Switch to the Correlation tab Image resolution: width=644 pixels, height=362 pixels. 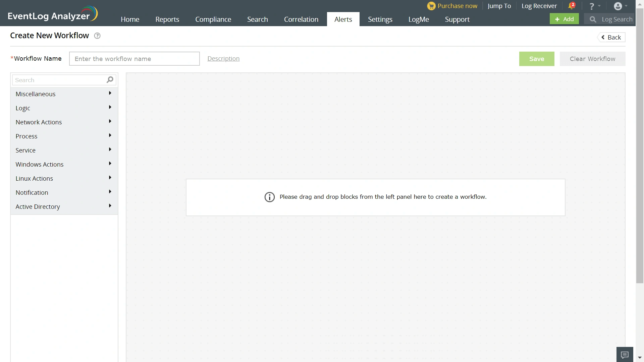301,19
